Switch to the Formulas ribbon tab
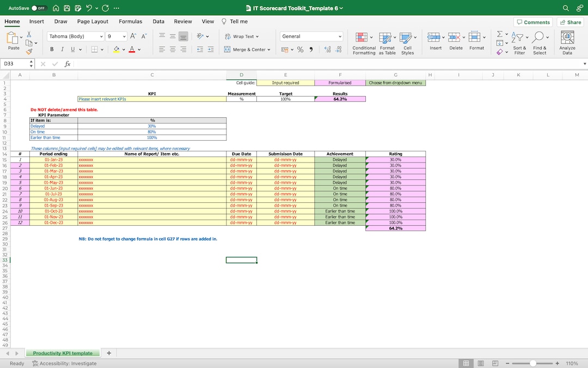The height and width of the screenshot is (368, 588). click(131, 21)
